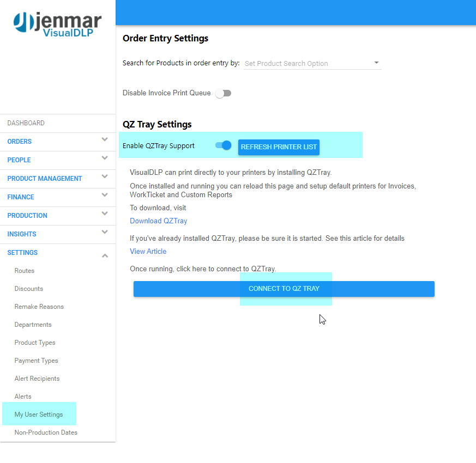
Task: Open the Set Product Search Option dropdown
Action: [x=312, y=63]
